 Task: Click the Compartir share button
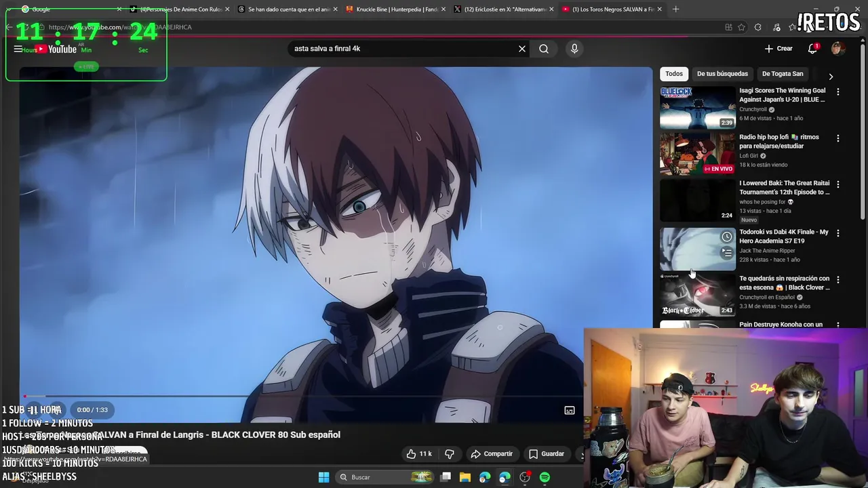click(492, 454)
